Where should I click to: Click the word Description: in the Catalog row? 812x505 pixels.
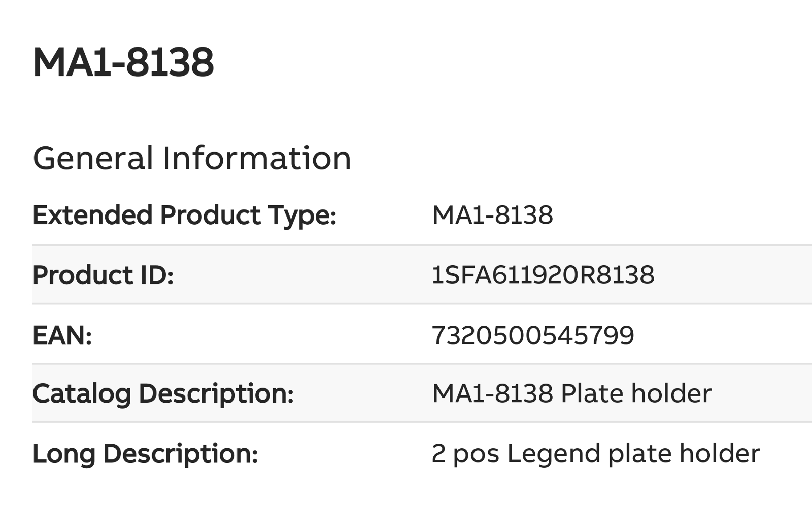[x=216, y=394]
